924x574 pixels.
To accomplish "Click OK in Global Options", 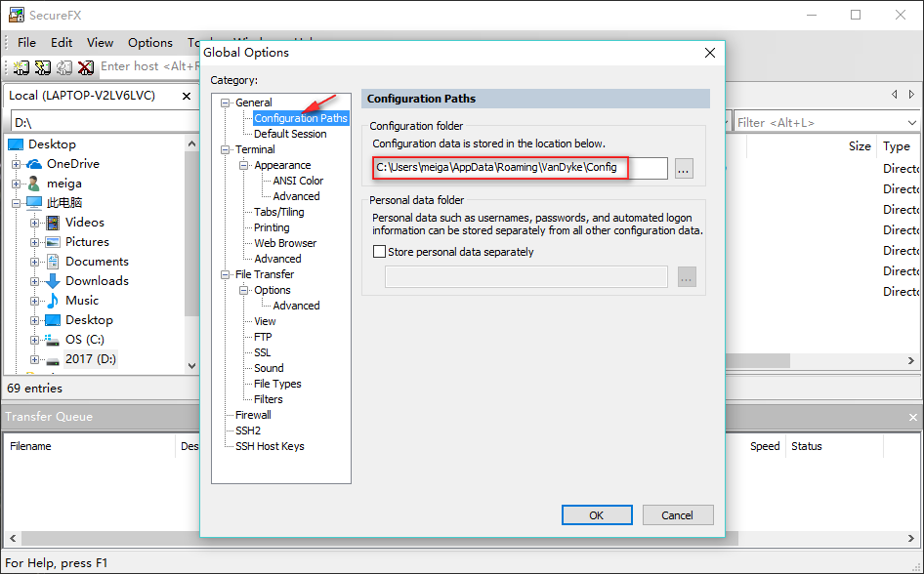I will [x=597, y=515].
